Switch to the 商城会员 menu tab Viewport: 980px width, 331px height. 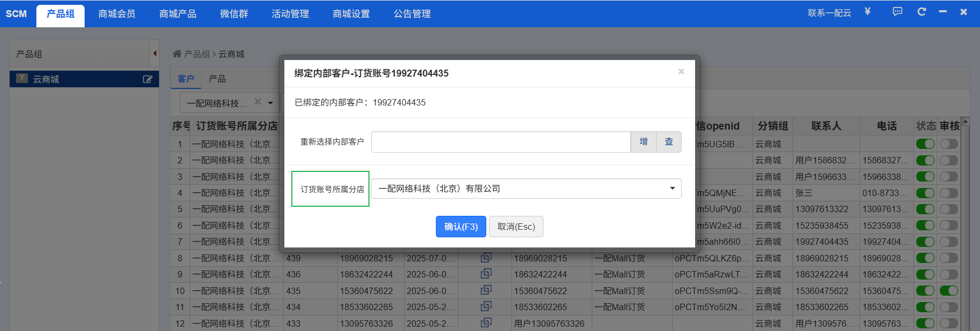click(117, 14)
